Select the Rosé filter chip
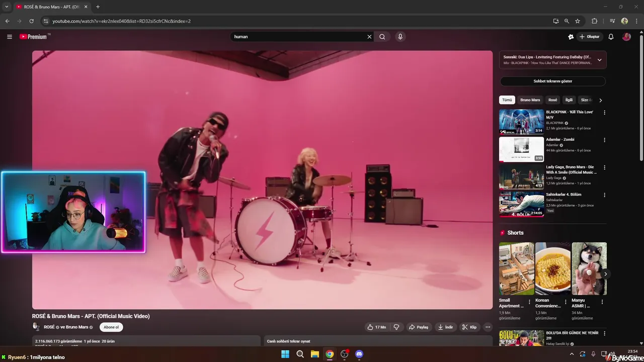Viewport: 644px width, 362px height. point(552,100)
